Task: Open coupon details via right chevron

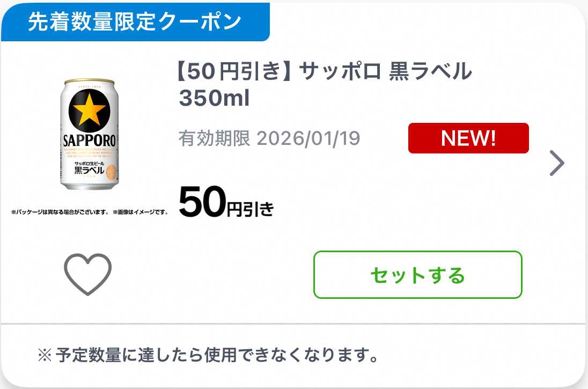Action: (557, 163)
